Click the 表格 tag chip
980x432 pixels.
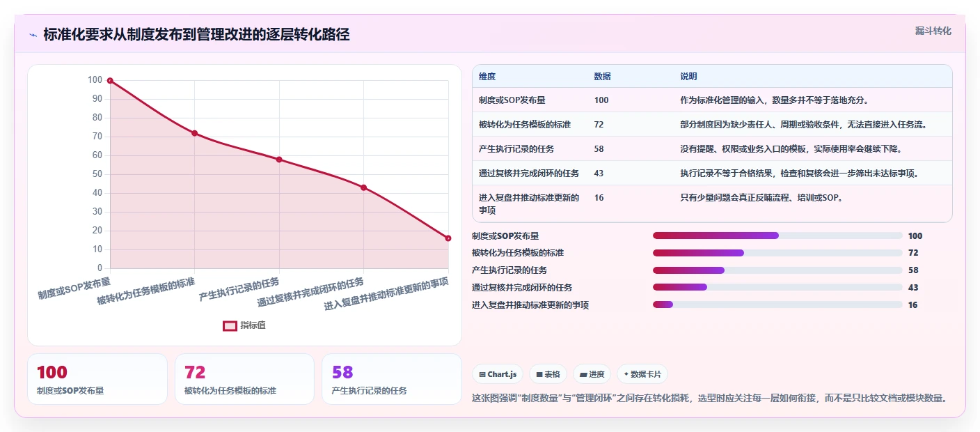click(548, 374)
